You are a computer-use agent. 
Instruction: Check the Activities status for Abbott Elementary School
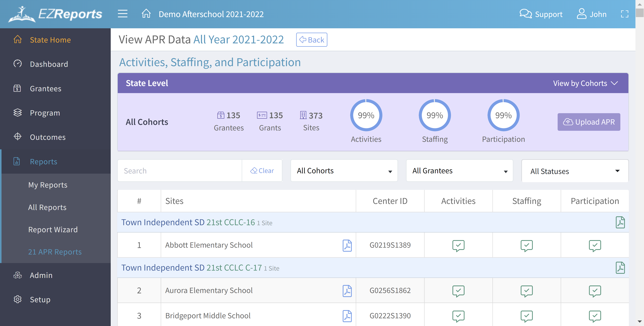pyautogui.click(x=458, y=245)
